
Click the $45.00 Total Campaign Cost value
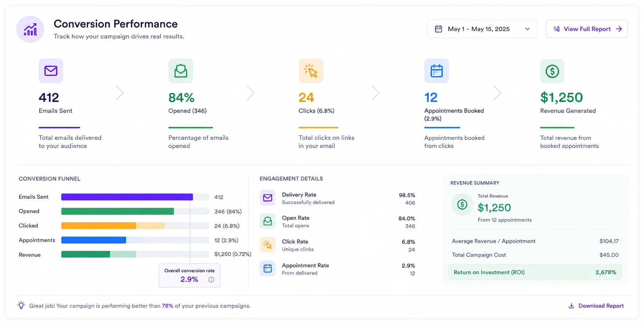point(609,255)
